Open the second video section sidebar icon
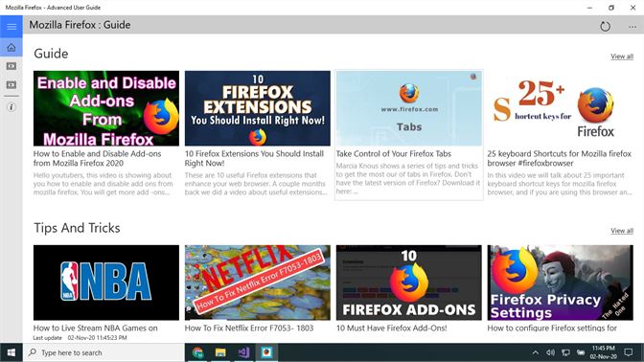 (x=11, y=85)
